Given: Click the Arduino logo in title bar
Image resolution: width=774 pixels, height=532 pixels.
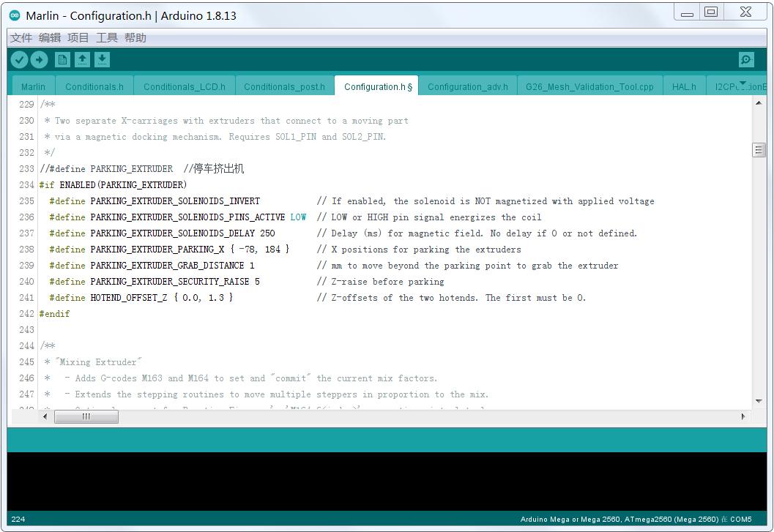Looking at the screenshot, I should point(15,15).
